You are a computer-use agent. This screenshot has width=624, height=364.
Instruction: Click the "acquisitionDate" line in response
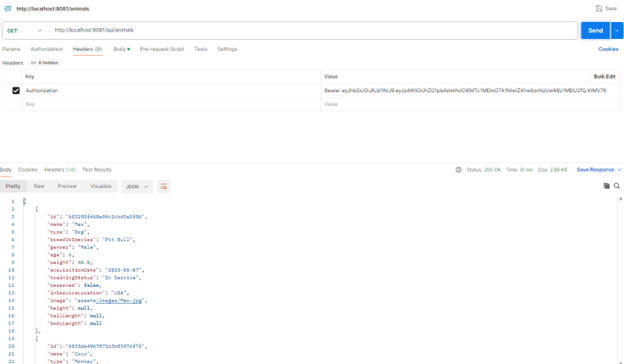coord(96,270)
